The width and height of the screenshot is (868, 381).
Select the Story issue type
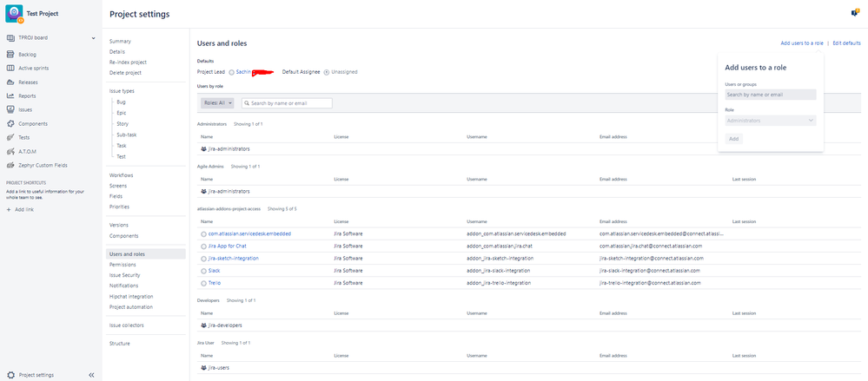point(123,124)
